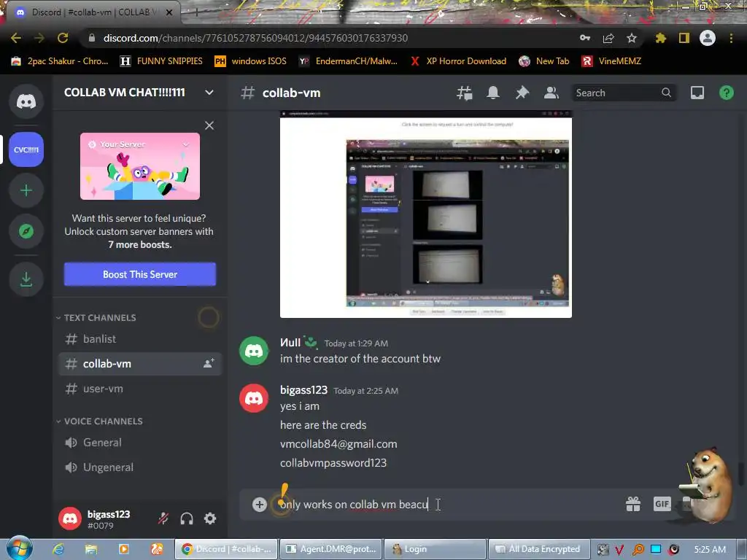
Task: Click the upload attachment plus button
Action: pos(259,505)
